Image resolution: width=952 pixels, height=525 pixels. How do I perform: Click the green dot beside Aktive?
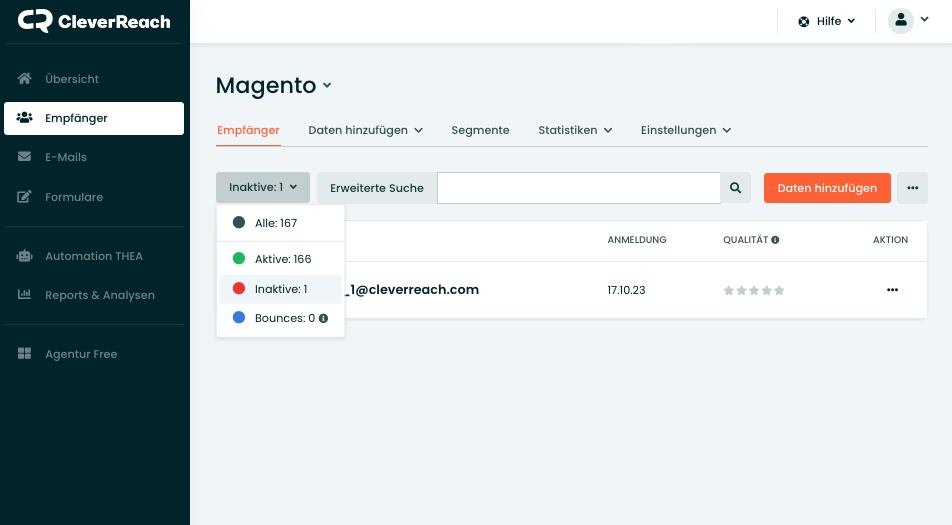coord(239,259)
